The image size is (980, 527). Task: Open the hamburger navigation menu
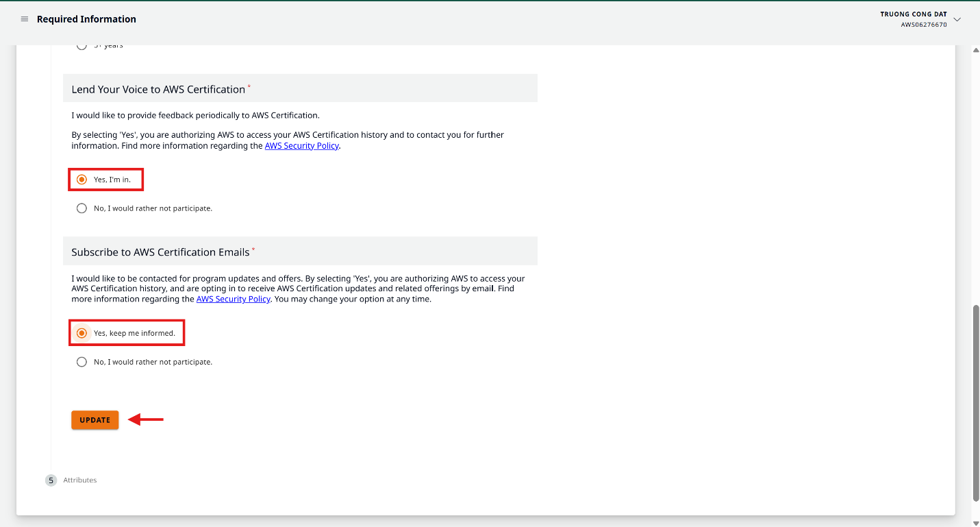click(x=25, y=19)
